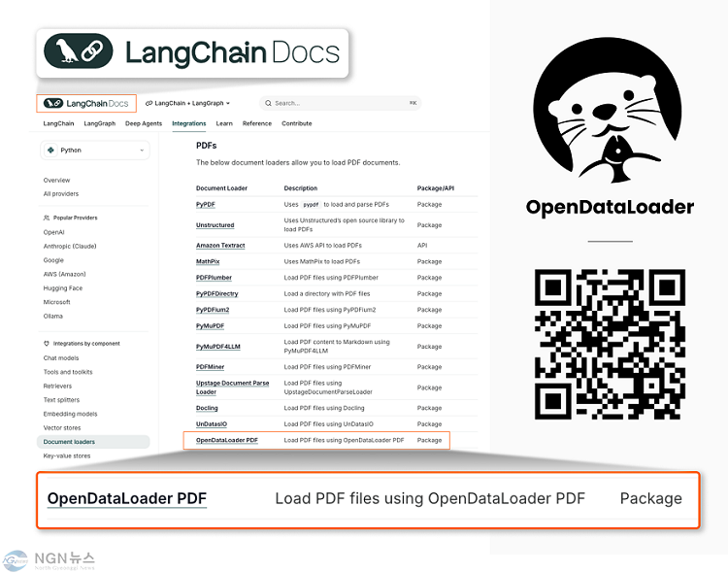Image resolution: width=728 pixels, height=573 pixels.
Task: Click the Search docs field
Action: click(341, 103)
